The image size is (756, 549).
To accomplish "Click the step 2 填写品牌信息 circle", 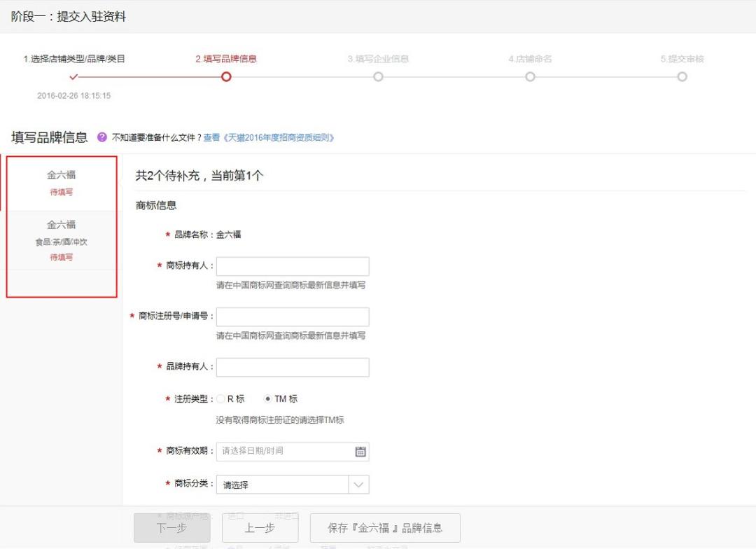I will coord(225,77).
